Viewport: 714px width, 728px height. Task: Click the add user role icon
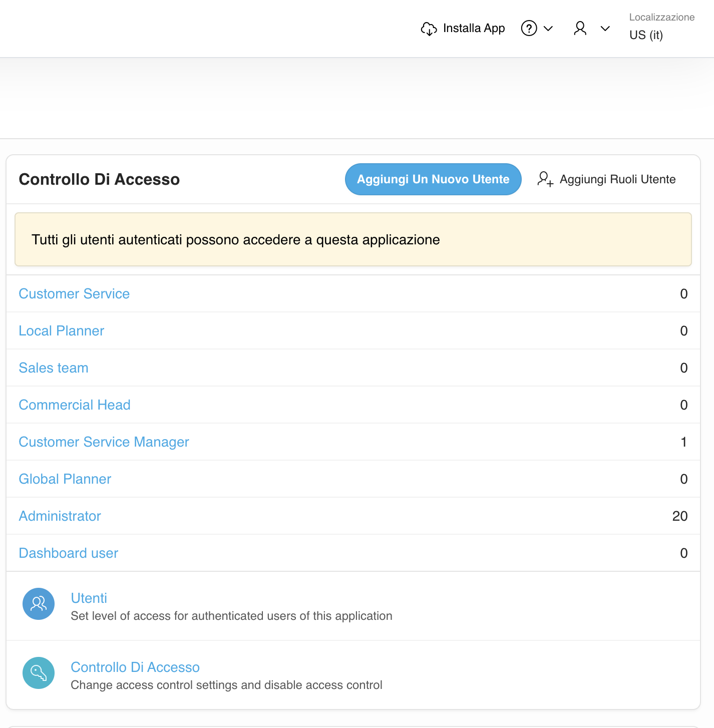coord(545,179)
